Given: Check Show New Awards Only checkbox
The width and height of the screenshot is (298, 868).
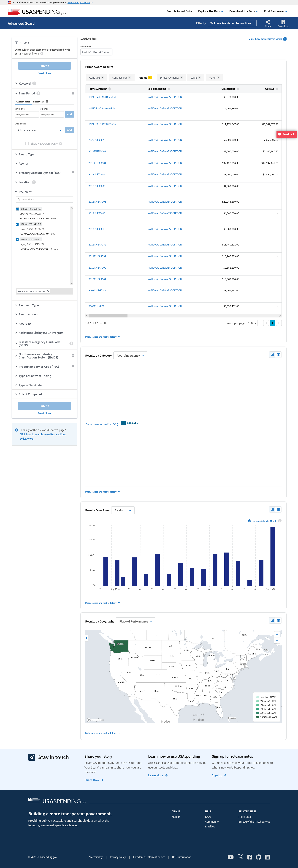Looking at the screenshot, I should point(27,143).
